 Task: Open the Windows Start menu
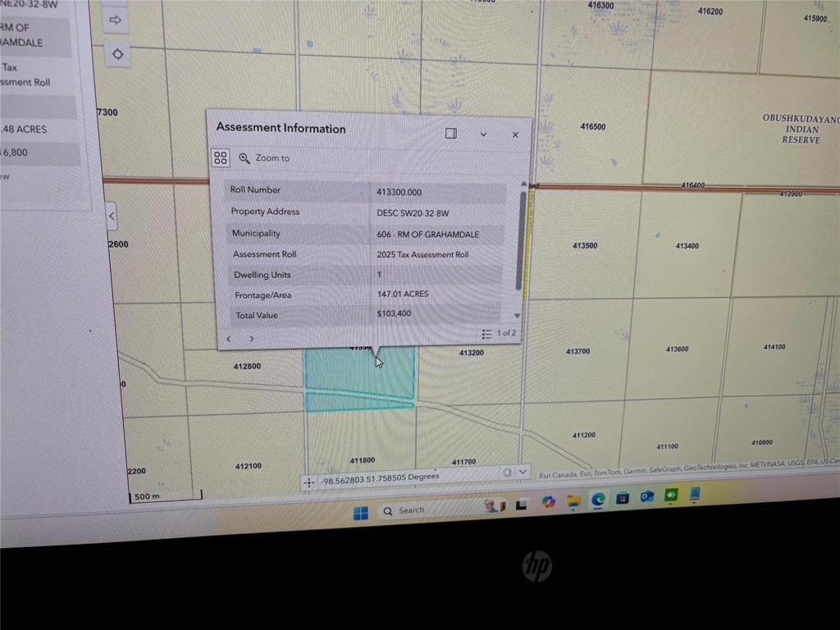click(x=360, y=513)
